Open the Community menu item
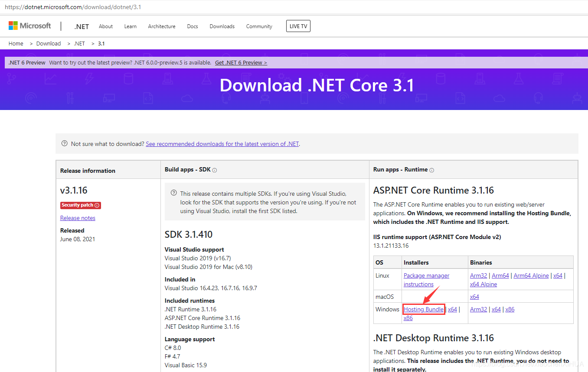 (x=259, y=26)
